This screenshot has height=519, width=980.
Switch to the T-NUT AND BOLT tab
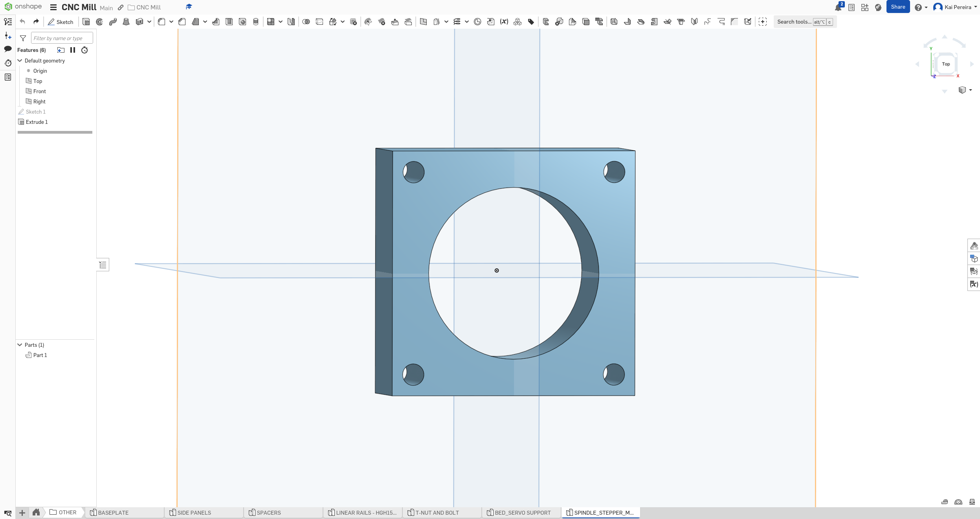(442, 513)
